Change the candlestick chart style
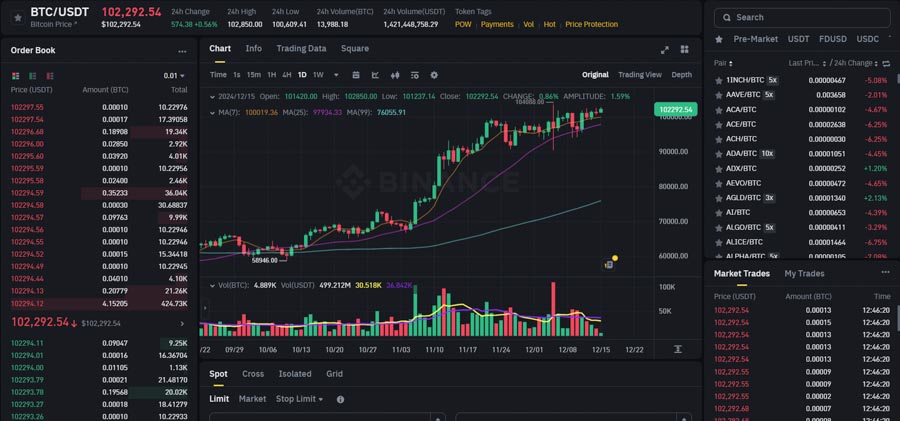Image resolution: width=900 pixels, height=421 pixels. [x=395, y=75]
